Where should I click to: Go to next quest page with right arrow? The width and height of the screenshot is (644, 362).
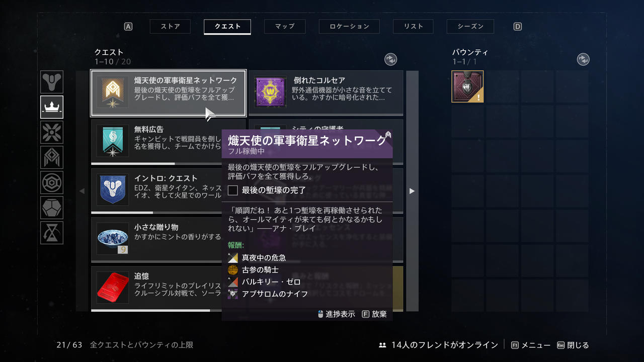tap(412, 191)
